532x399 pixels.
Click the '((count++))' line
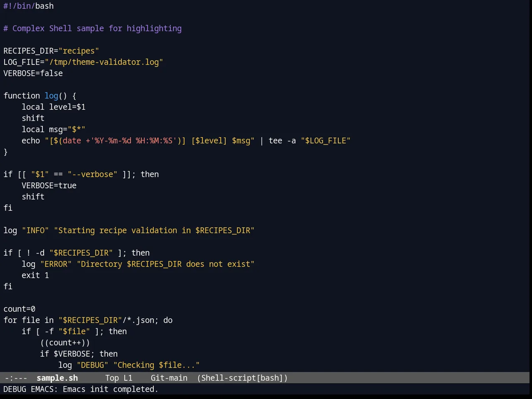click(x=65, y=342)
